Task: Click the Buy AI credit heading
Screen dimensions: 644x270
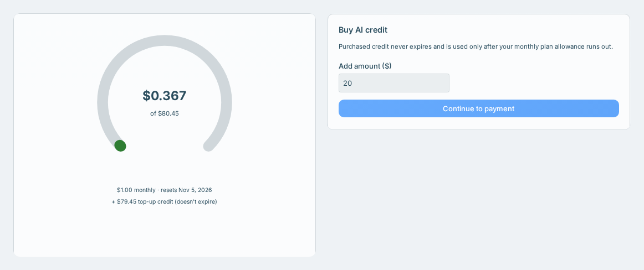Action: (363, 30)
